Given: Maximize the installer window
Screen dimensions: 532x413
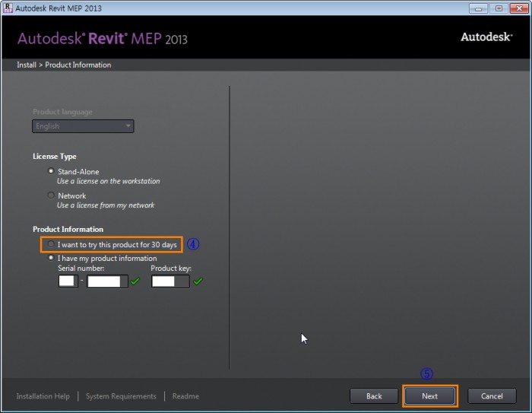Looking at the screenshot, I should click(499, 8).
